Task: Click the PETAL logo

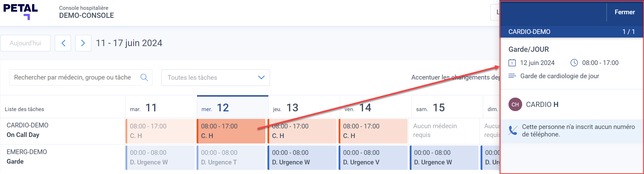Action: point(20,12)
